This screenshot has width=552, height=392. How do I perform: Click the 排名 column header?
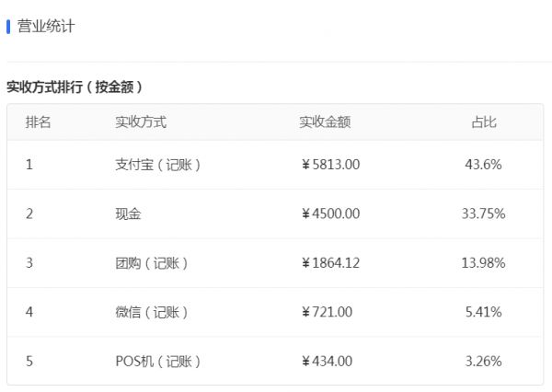click(x=39, y=121)
